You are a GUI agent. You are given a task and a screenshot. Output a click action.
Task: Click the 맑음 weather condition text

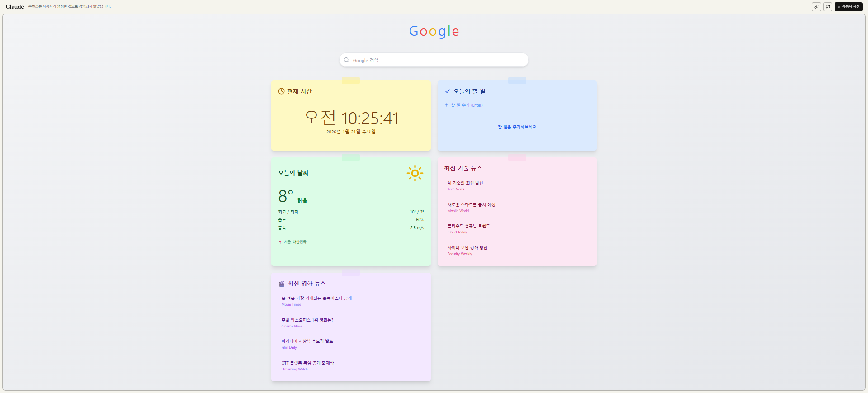302,200
